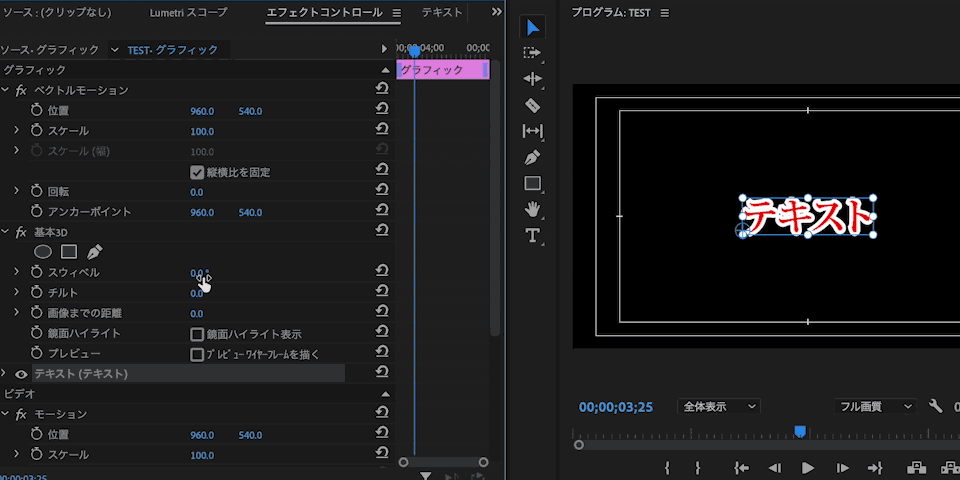Reset the アンカーポイント parameter
960x480 pixels.
point(382,211)
